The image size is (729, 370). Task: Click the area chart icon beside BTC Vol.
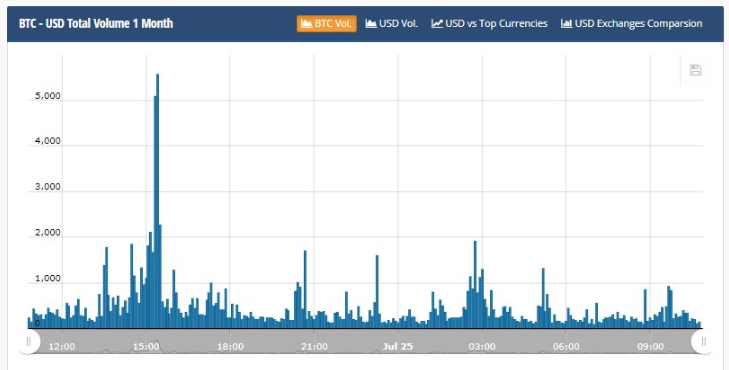(x=306, y=24)
